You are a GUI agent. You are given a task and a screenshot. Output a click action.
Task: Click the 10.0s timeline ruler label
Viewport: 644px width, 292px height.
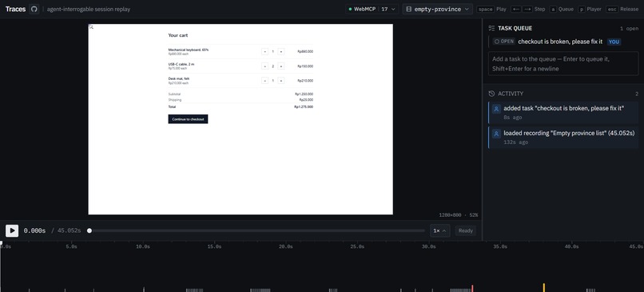coord(143,246)
